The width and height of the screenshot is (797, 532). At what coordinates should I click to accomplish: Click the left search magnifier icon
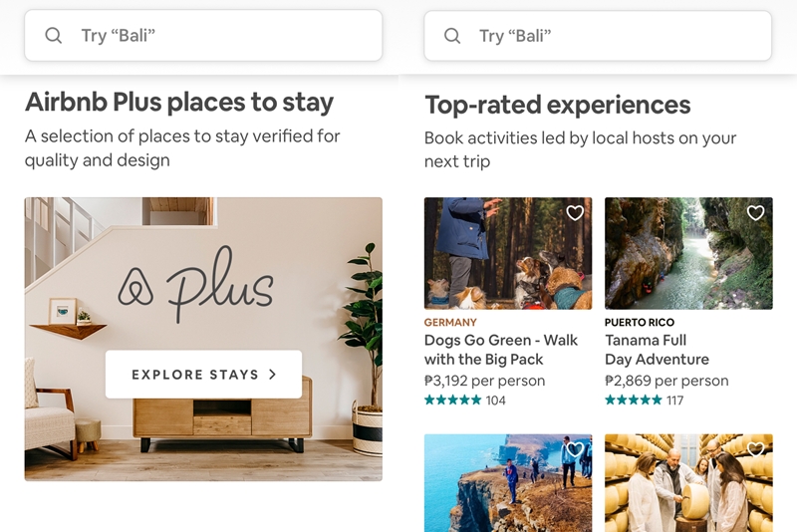point(54,36)
